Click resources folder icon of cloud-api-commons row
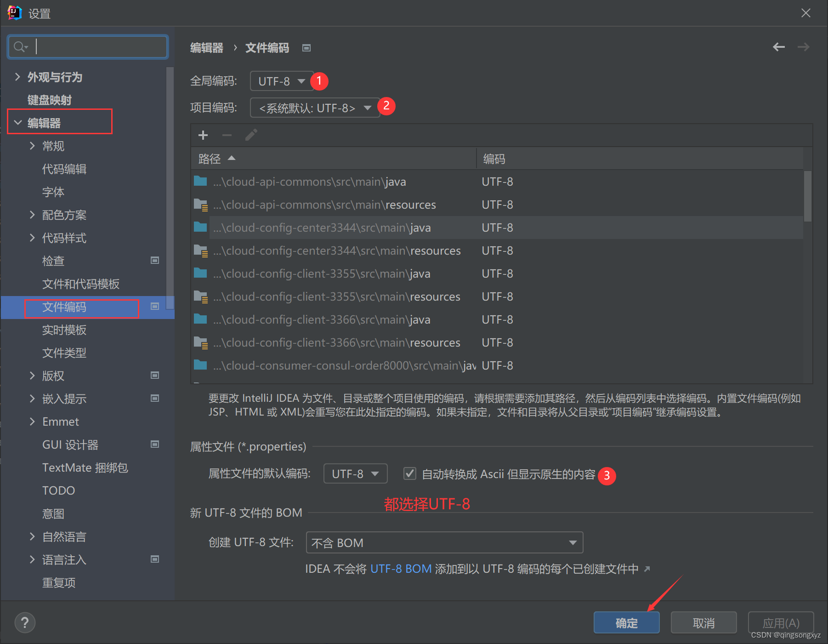The image size is (828, 644). (x=200, y=205)
